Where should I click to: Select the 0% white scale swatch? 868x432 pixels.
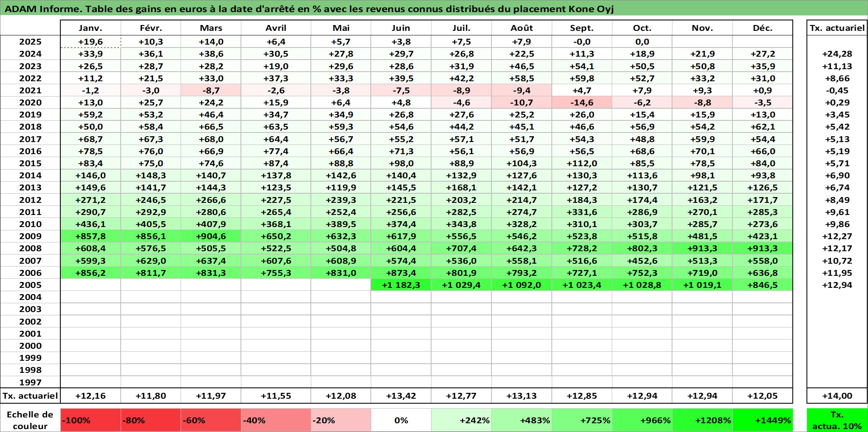(x=401, y=420)
